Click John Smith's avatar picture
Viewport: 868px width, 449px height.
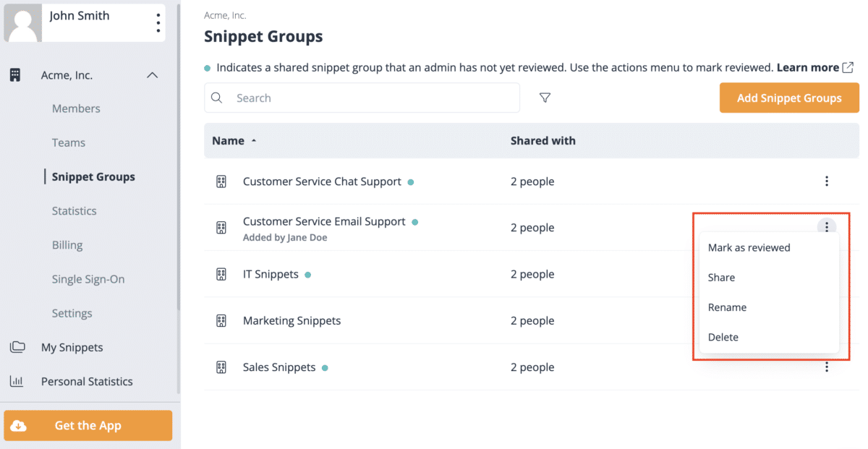pyautogui.click(x=23, y=23)
